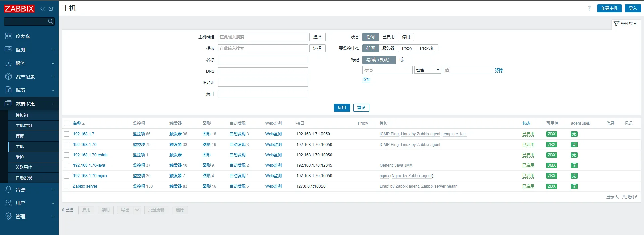Viewport: 644px width, 235px height.
Task: Open the 仪表盘 dashboard icon
Action: point(8,36)
